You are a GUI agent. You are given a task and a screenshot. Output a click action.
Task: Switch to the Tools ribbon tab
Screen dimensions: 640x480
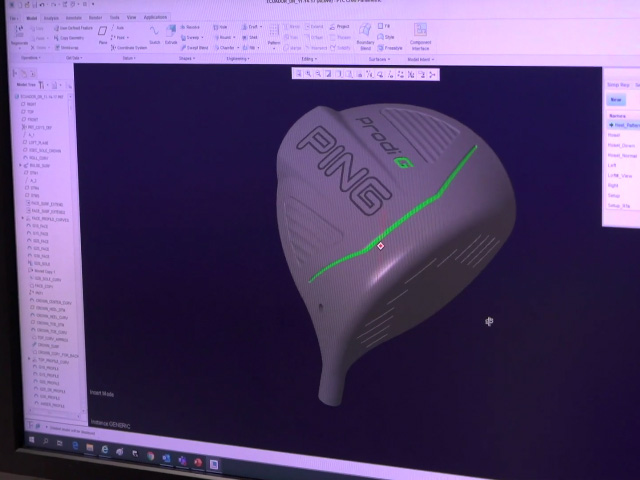point(115,18)
